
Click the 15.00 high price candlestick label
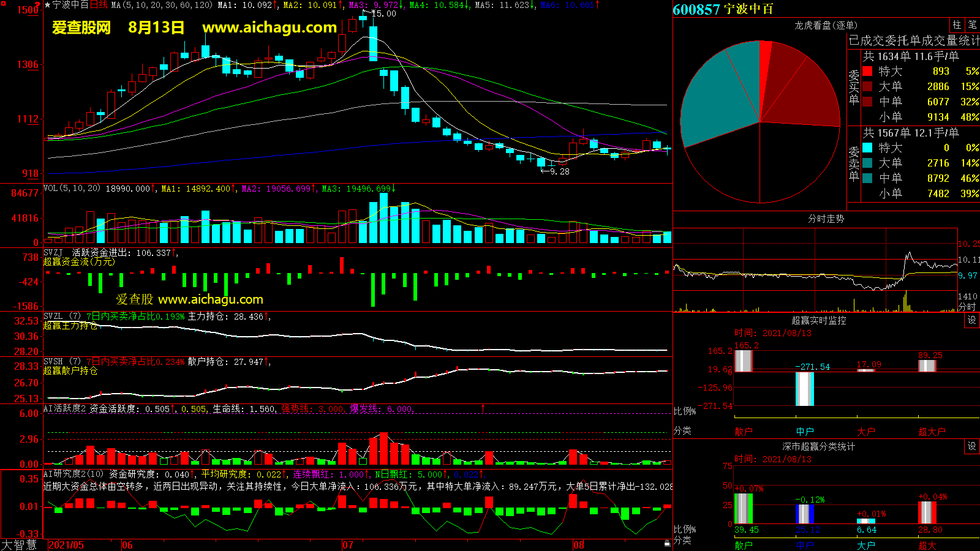pyautogui.click(x=384, y=13)
